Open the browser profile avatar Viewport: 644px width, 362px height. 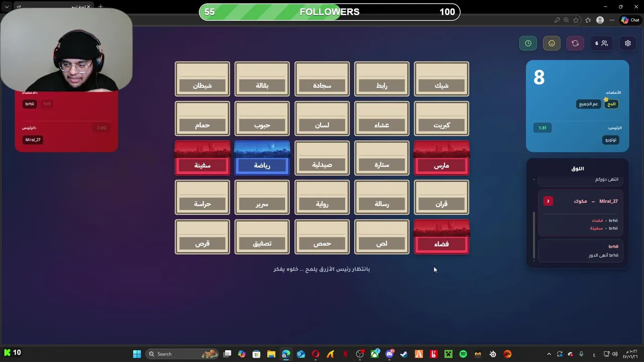[x=600, y=20]
